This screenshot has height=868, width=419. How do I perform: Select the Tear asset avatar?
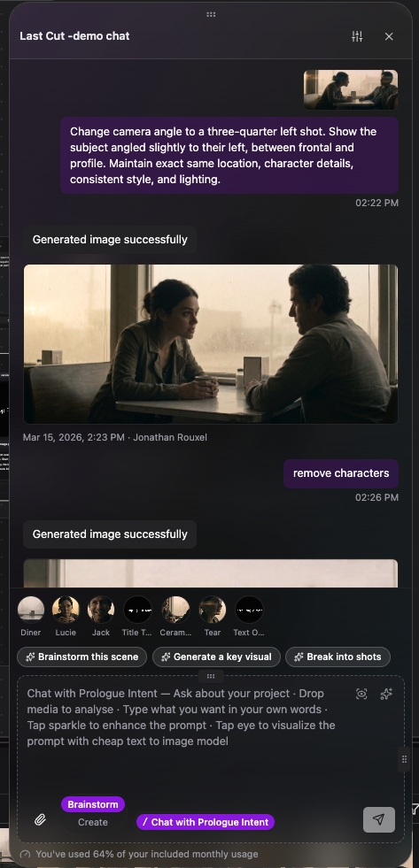[x=213, y=610]
